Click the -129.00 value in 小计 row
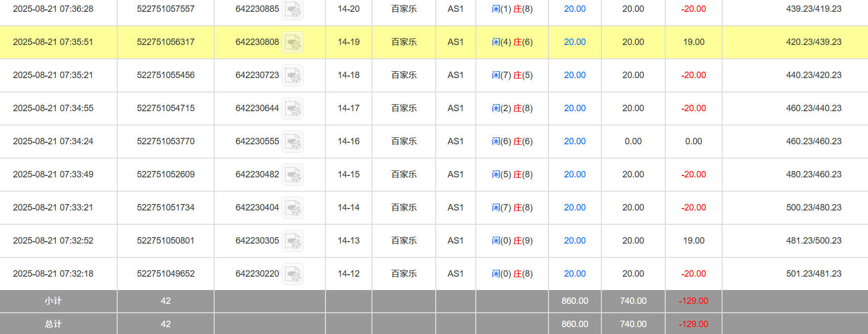This screenshot has height=334, width=868. click(x=693, y=301)
